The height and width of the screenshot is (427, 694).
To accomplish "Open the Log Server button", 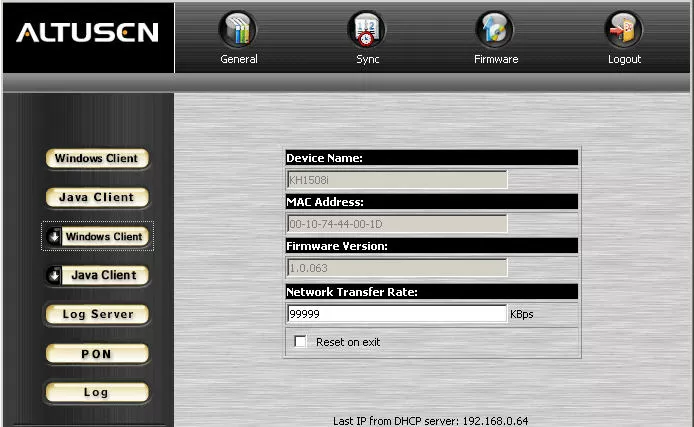I will [x=96, y=314].
